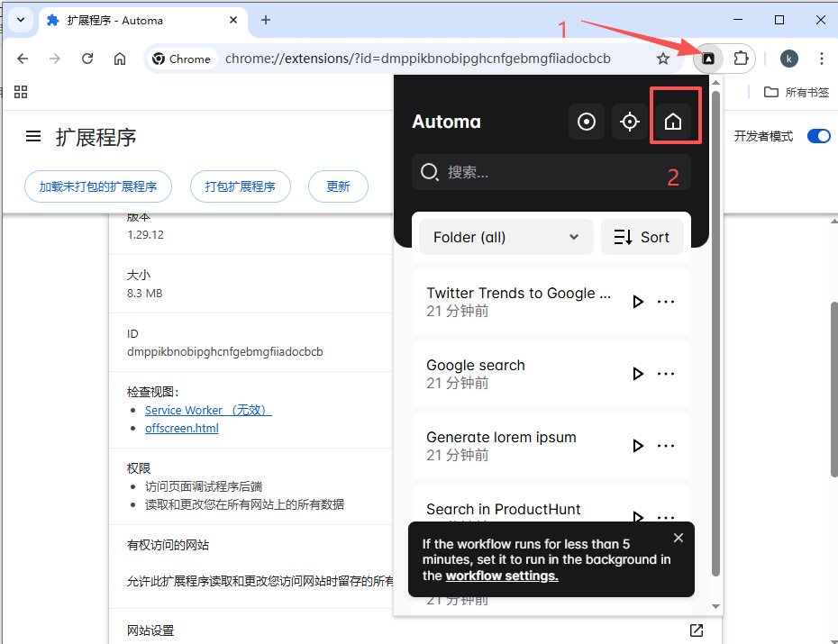Open a new browser tab
Screen dimensions: 838x644
click(266, 21)
